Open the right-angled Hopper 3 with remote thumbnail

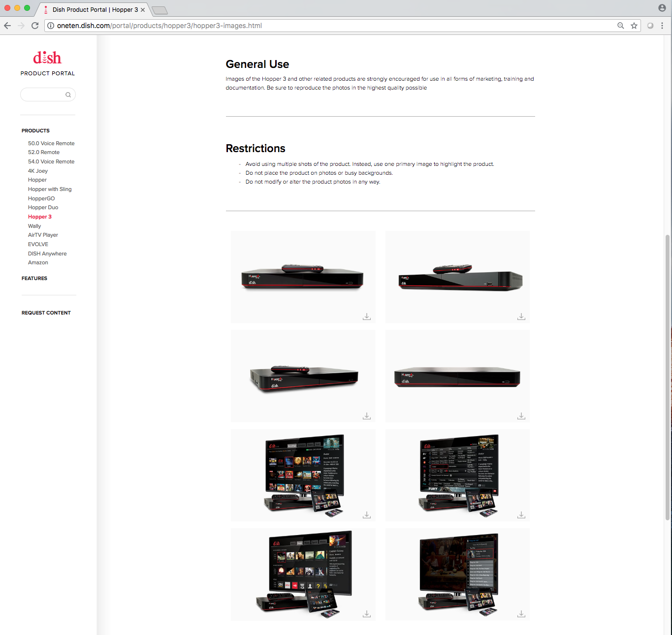click(x=457, y=277)
